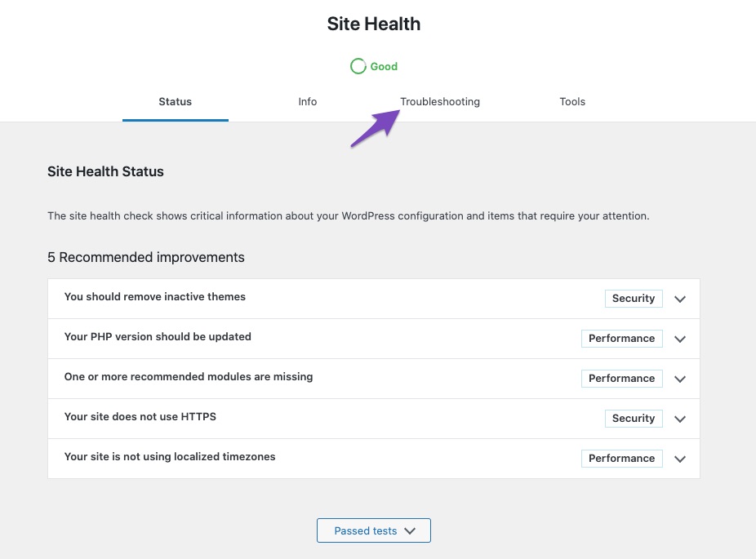Click Performance badge on recommended modules row
This screenshot has width=756, height=559.
point(621,379)
